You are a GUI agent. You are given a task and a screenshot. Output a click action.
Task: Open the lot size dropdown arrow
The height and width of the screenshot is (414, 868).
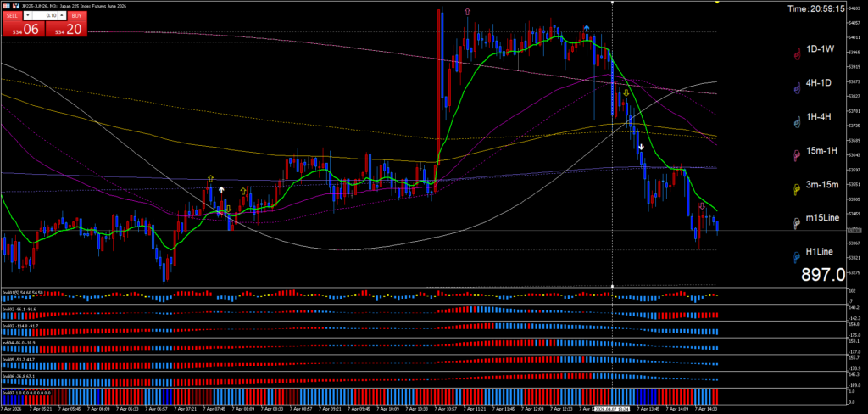[x=26, y=15]
